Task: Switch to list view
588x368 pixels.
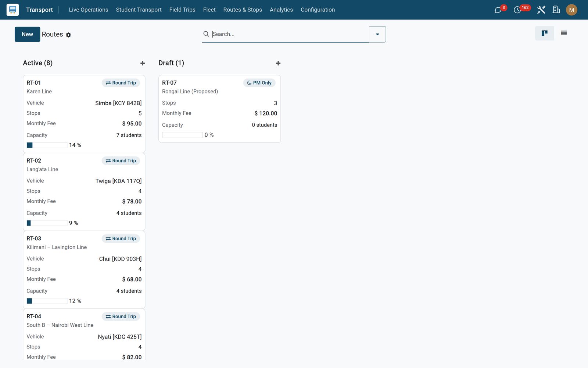Action: (x=564, y=33)
